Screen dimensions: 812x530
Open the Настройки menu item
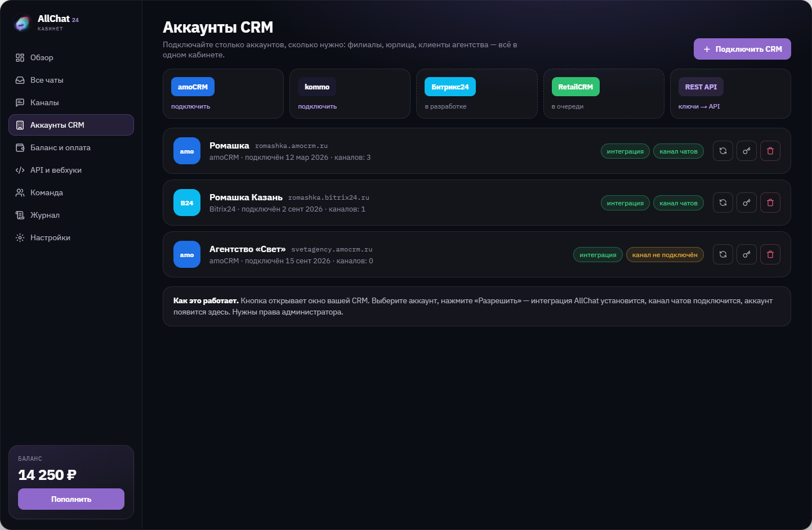click(x=71, y=237)
